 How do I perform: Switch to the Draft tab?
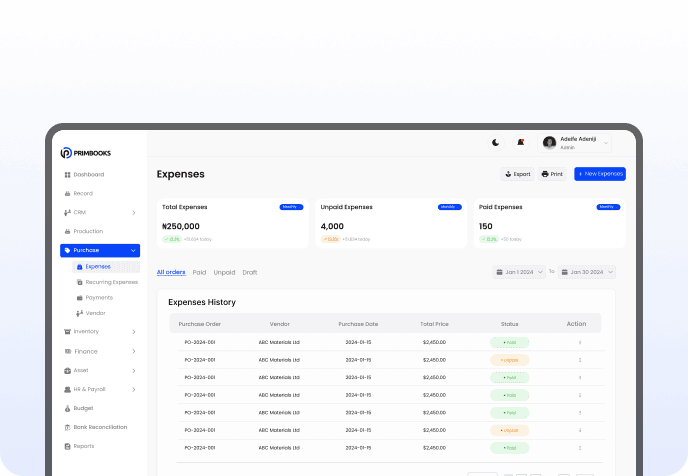point(250,272)
